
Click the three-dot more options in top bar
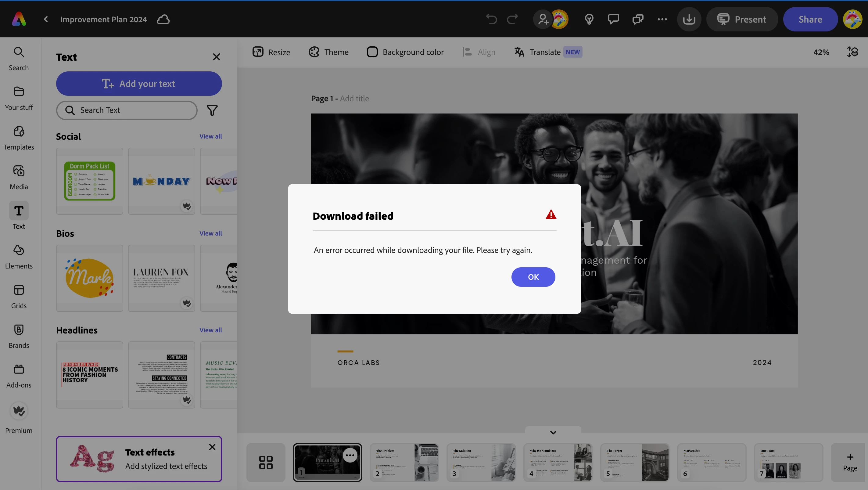point(662,20)
